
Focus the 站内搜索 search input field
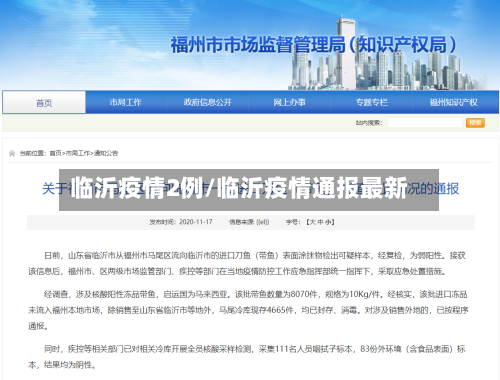pyautogui.click(x=425, y=123)
